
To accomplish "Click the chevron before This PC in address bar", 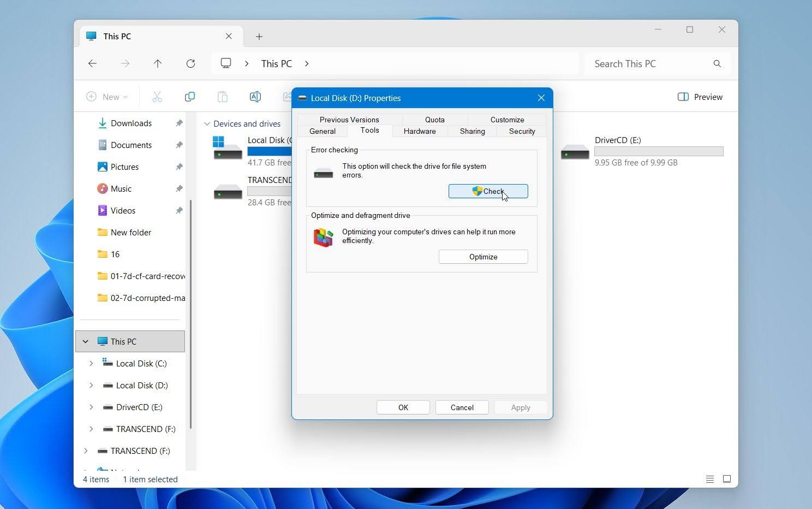I will pyautogui.click(x=247, y=63).
